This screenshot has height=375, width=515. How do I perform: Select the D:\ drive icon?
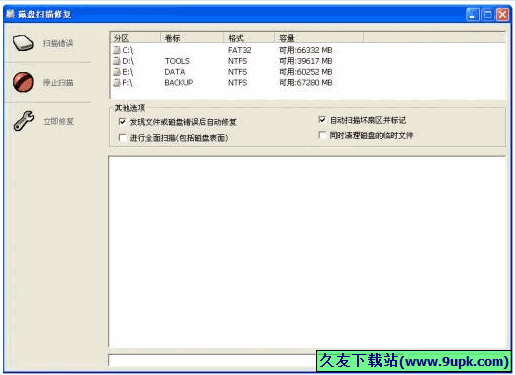pos(117,61)
